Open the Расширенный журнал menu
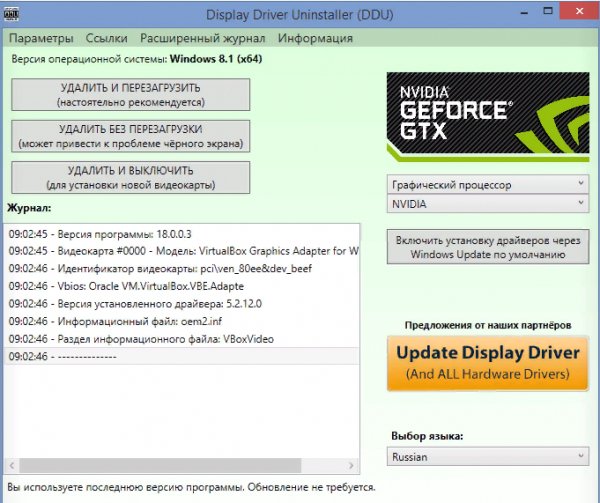 click(202, 38)
